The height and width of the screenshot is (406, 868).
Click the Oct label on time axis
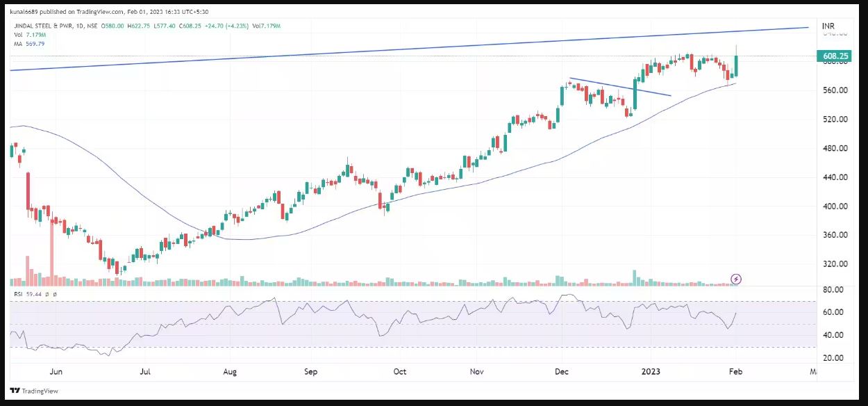coord(399,372)
